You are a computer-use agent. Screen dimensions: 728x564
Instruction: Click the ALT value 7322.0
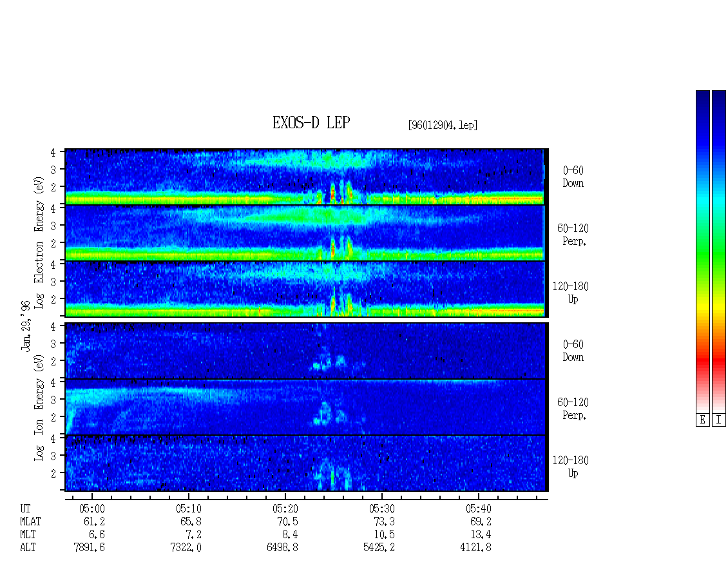tap(186, 548)
